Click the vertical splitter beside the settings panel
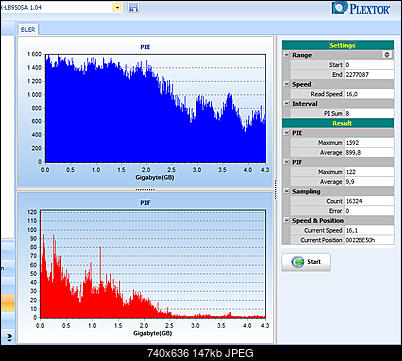The width and height of the screenshot is (402, 361). 275,189
